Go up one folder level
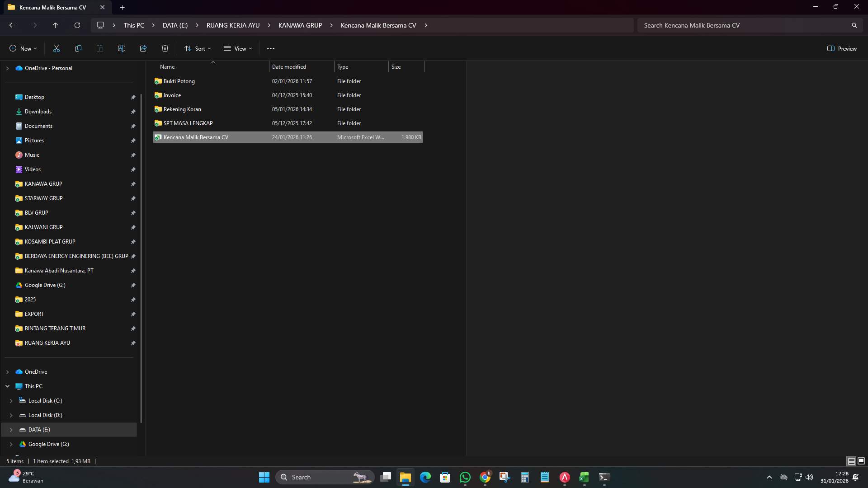 55,25
